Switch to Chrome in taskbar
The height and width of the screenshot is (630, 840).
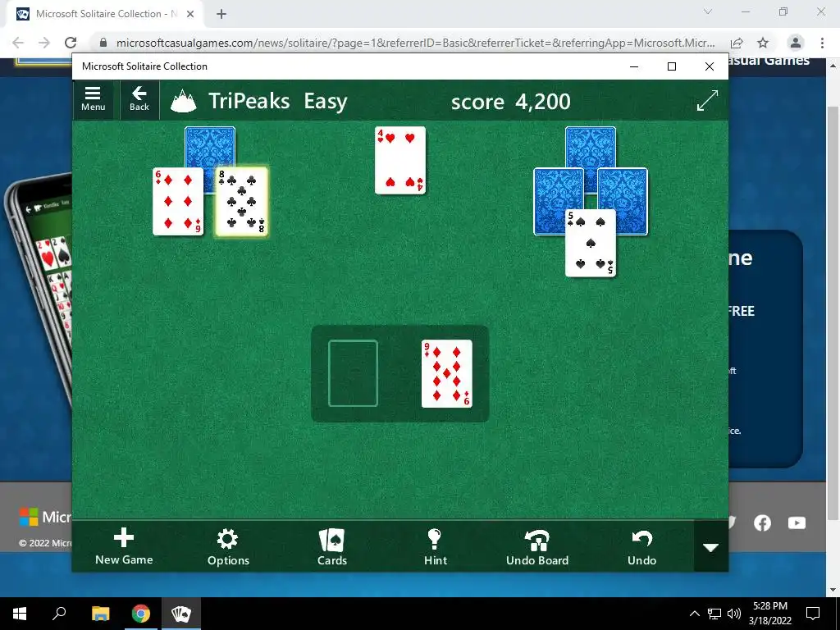[x=140, y=614]
